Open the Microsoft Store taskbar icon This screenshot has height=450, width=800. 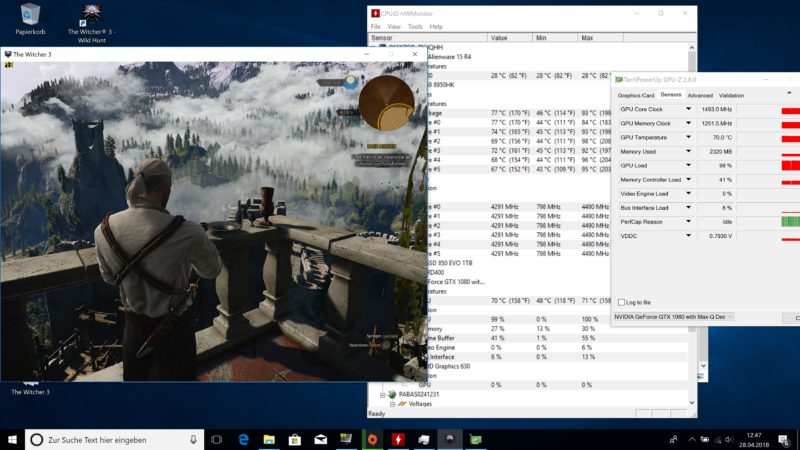click(294, 439)
